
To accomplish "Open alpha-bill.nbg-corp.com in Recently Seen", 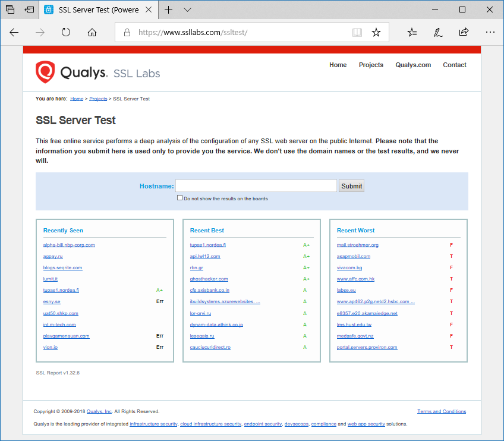I will [x=69, y=245].
